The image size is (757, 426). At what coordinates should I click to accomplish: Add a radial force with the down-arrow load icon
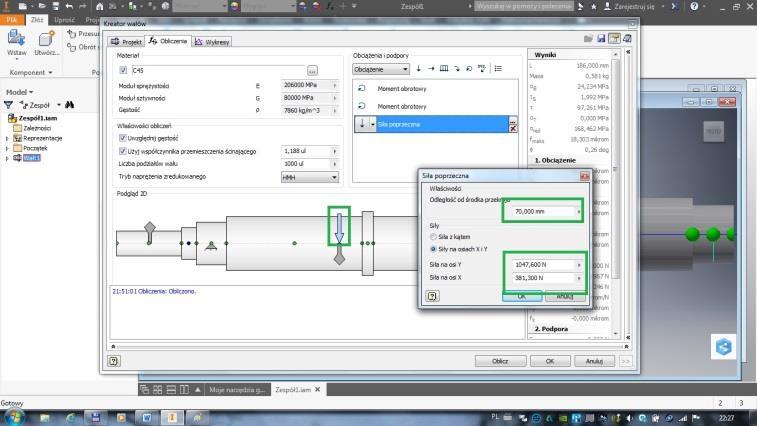[x=419, y=69]
